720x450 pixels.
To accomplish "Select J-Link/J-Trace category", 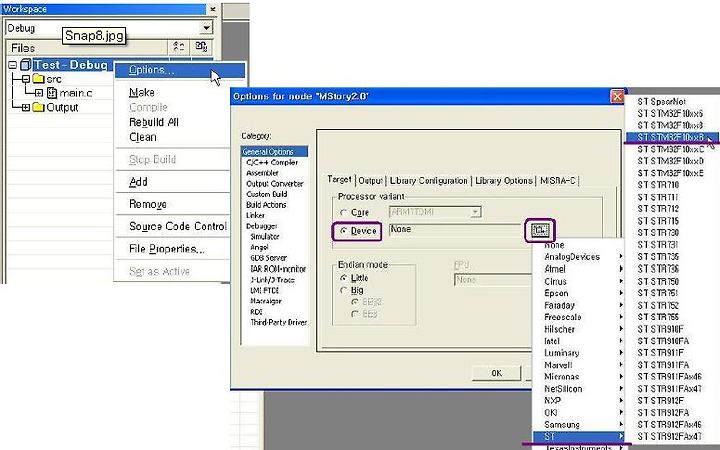I will click(x=272, y=280).
